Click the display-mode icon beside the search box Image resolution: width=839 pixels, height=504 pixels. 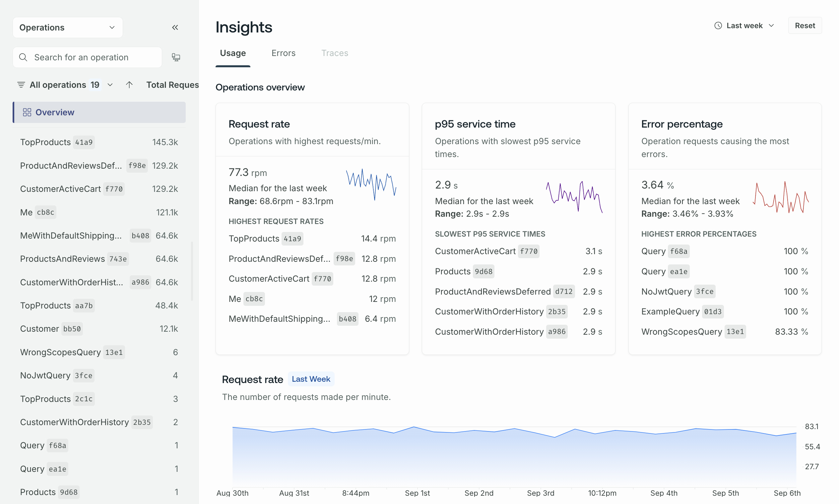point(176,57)
